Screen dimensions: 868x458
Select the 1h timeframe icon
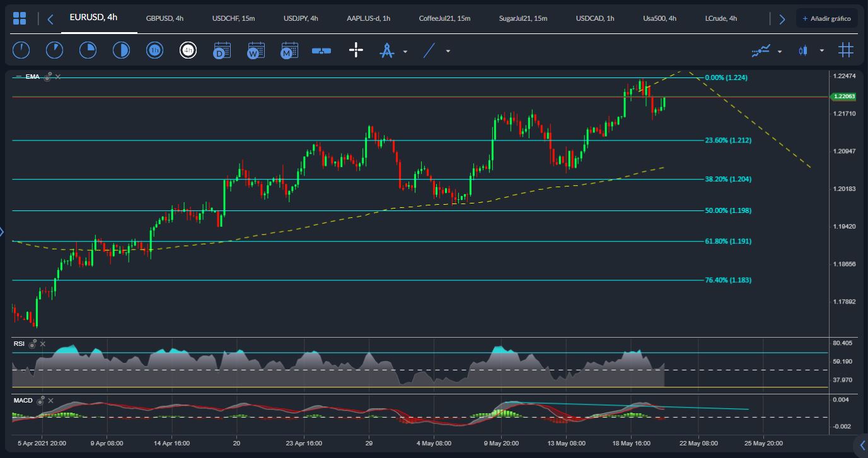pyautogui.click(x=154, y=50)
